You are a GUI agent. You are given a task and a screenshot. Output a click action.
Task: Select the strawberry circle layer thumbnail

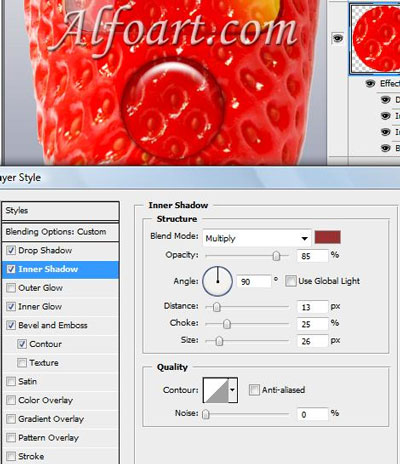pos(375,38)
